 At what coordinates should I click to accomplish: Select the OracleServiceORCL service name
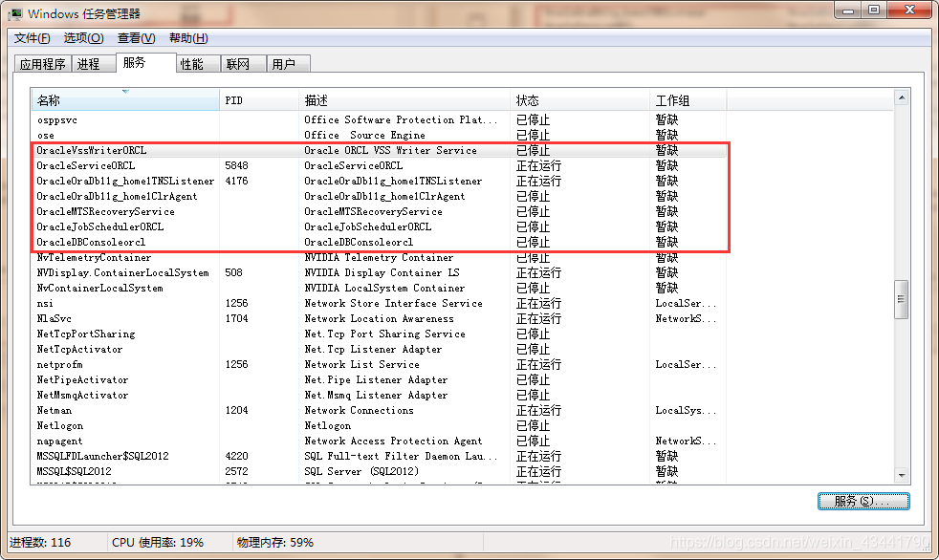(x=86, y=165)
